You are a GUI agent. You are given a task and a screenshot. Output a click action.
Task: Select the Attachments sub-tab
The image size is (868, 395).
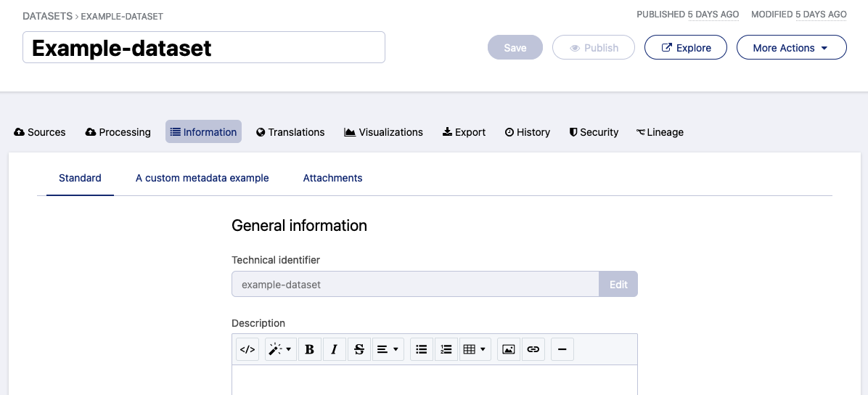pyautogui.click(x=332, y=178)
